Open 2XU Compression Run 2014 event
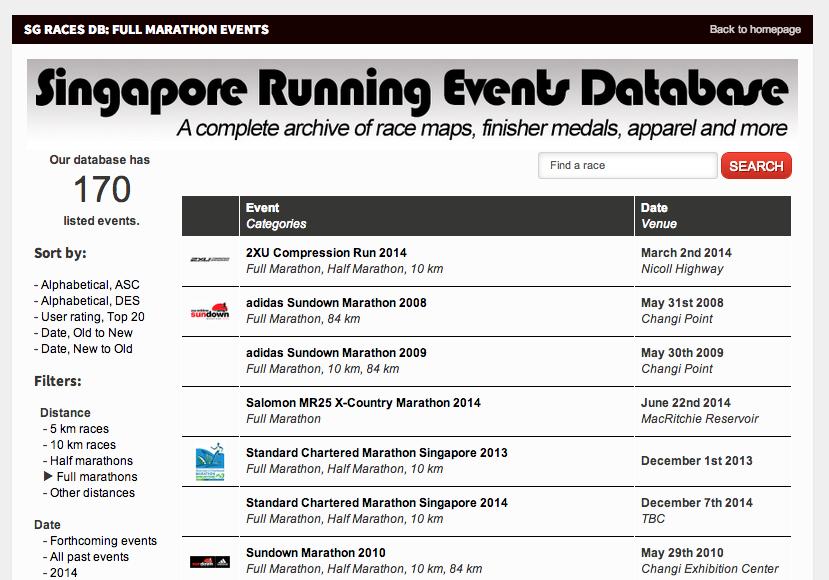The image size is (829, 580). tap(326, 253)
